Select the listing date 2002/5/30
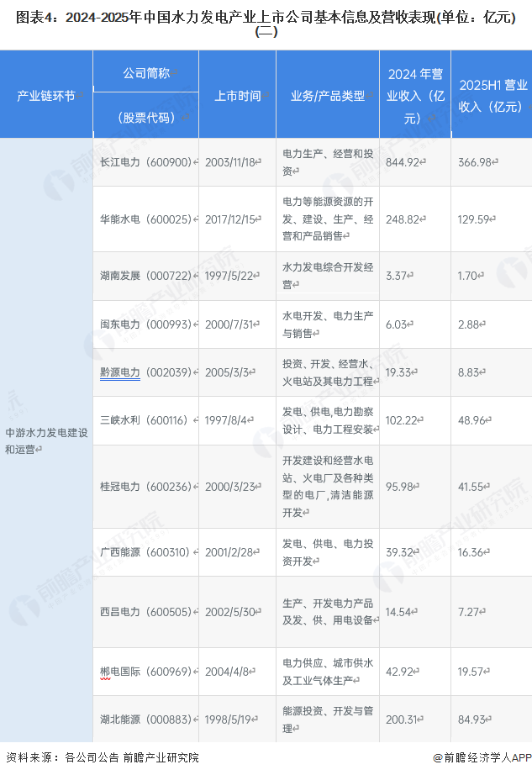This screenshot has width=532, height=775. pyautogui.click(x=230, y=612)
